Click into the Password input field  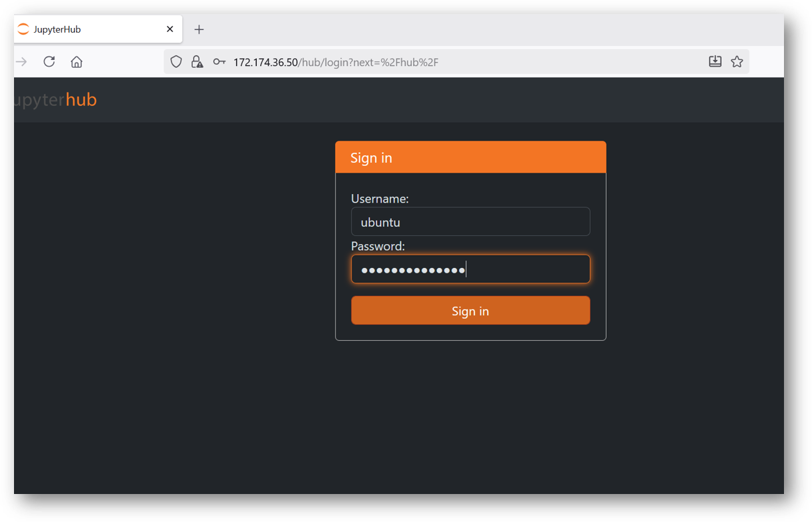(x=470, y=270)
